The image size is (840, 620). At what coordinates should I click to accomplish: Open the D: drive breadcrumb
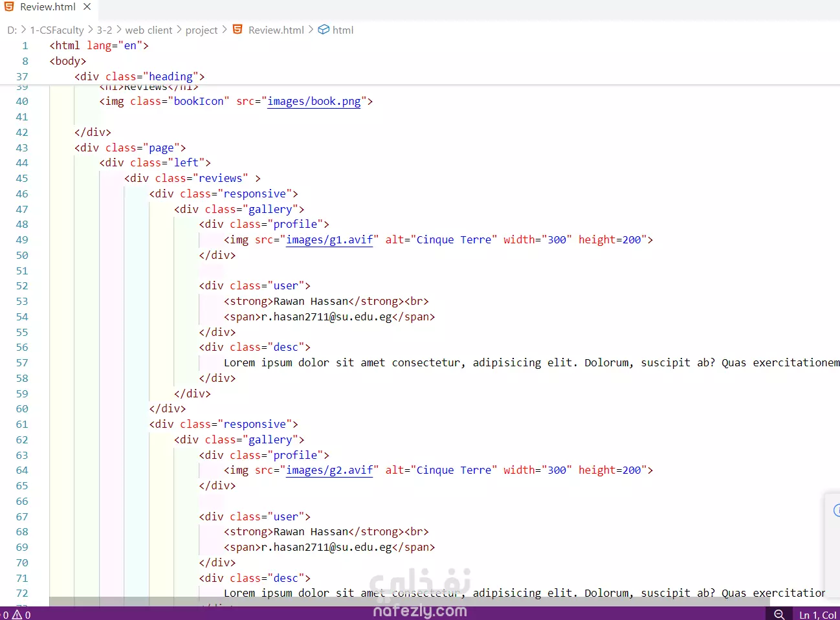coord(12,30)
